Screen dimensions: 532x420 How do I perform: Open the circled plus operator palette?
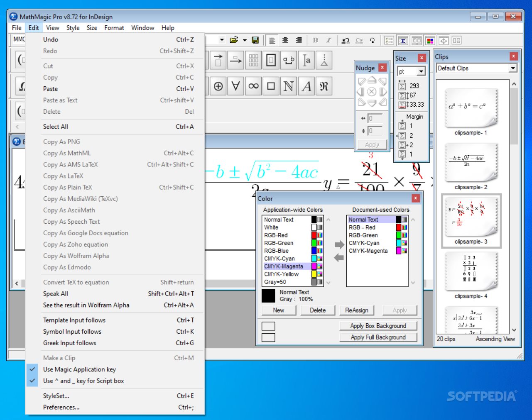[218, 86]
